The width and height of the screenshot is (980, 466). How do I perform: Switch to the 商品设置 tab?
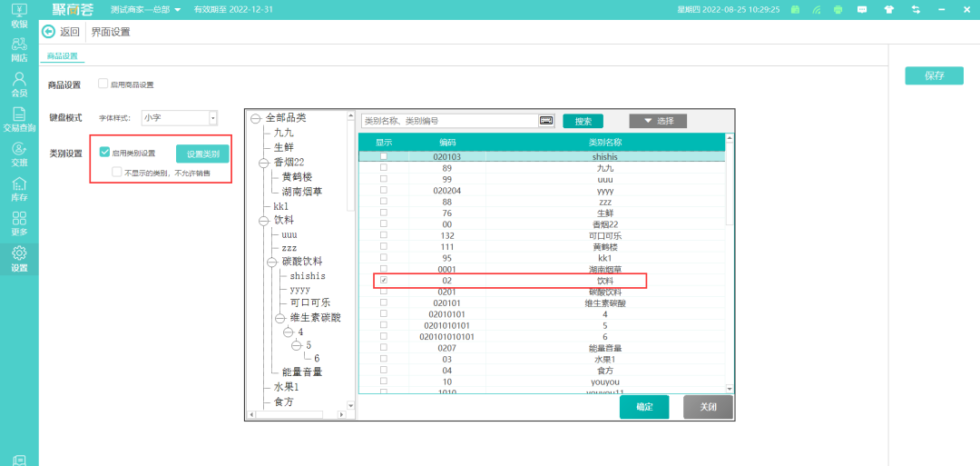pos(63,55)
